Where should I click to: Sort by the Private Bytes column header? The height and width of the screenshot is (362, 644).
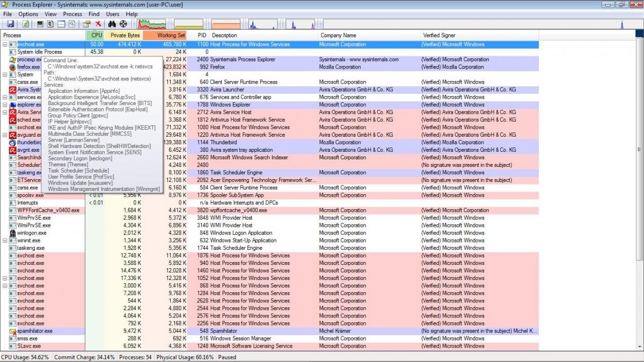tap(124, 35)
